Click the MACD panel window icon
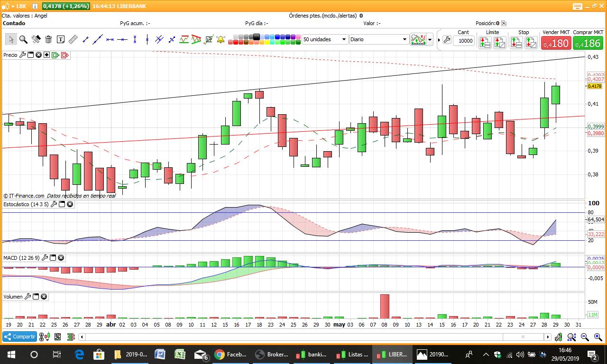 click(x=53, y=258)
